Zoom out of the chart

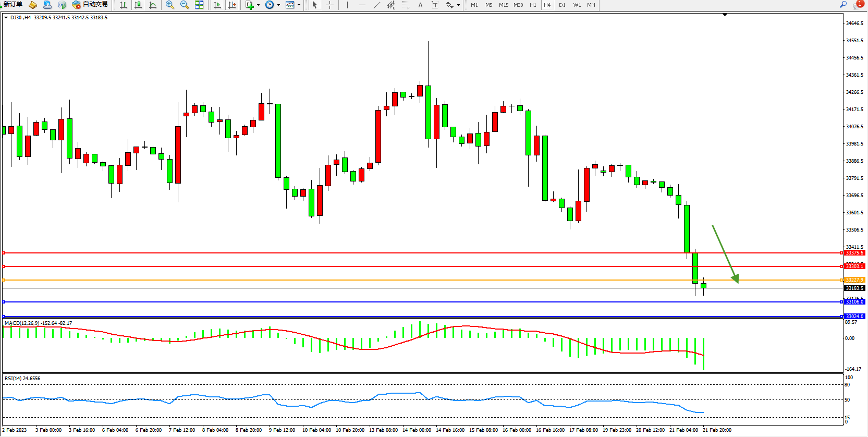click(185, 5)
